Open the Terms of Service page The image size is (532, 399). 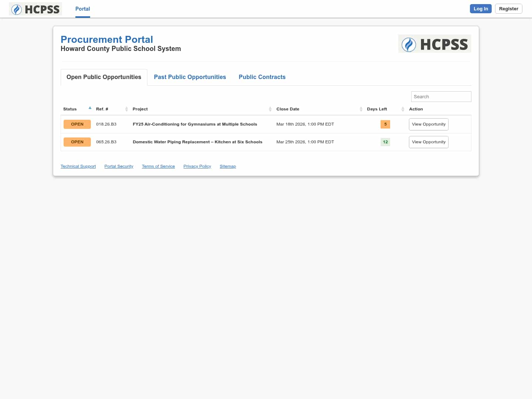coord(158,166)
